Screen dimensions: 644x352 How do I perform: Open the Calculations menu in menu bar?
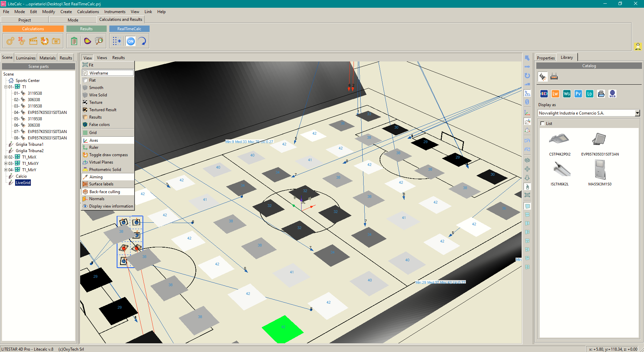tap(88, 12)
